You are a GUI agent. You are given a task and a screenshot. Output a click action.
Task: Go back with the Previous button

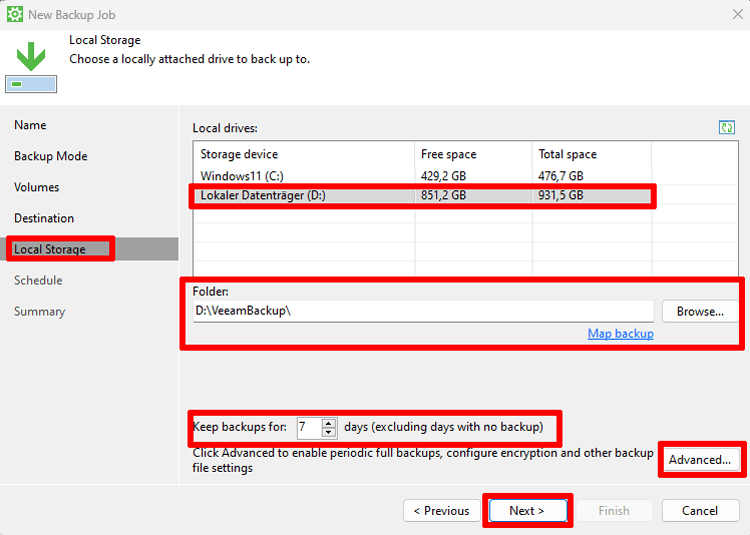click(x=441, y=511)
